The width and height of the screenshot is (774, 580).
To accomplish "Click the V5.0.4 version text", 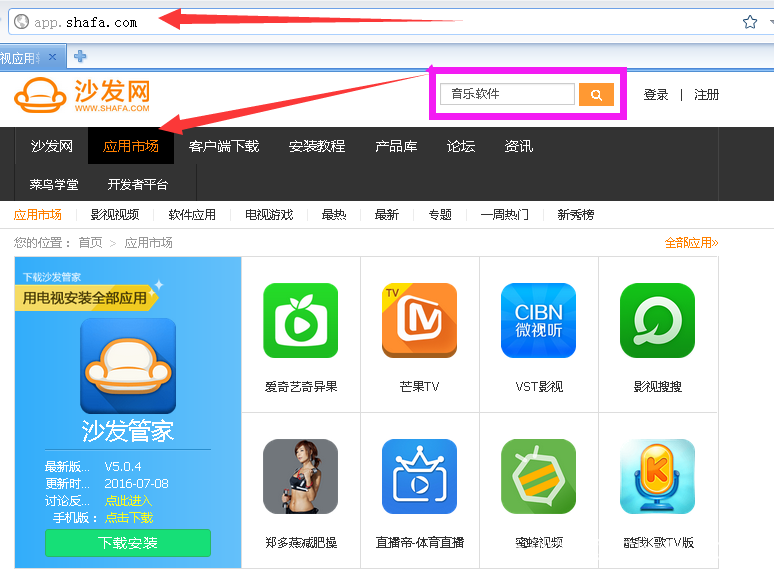I will point(123,466).
